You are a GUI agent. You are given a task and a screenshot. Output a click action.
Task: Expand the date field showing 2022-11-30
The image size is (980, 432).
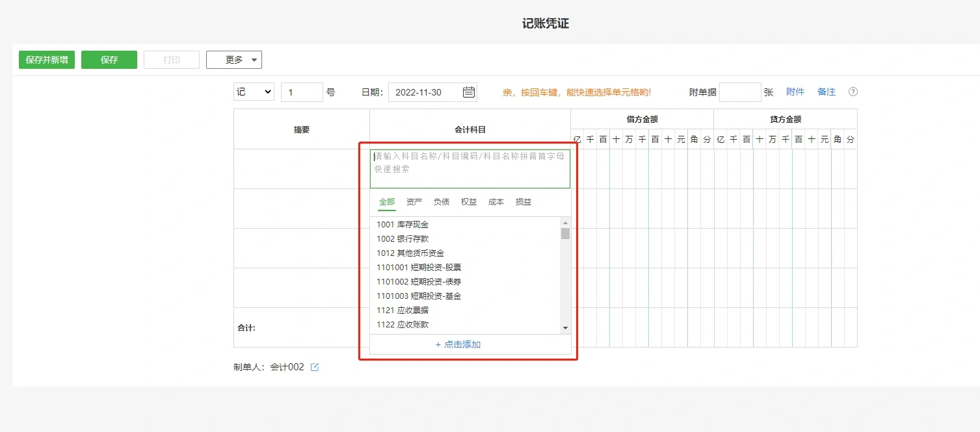click(x=427, y=92)
